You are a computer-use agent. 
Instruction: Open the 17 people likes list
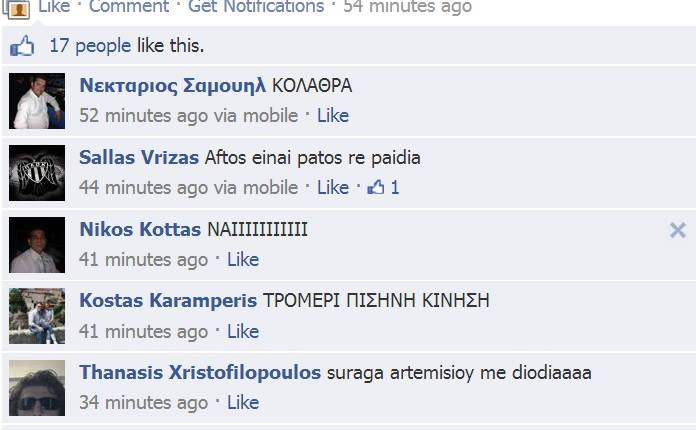[x=90, y=46]
